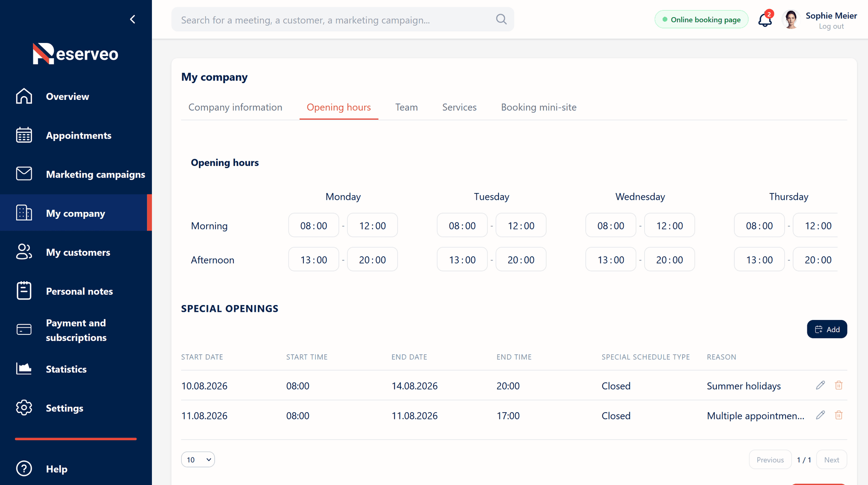Screen dimensions: 868x485
Task: Collapse the sidebar with the chevron arrow
Action: (132, 19)
